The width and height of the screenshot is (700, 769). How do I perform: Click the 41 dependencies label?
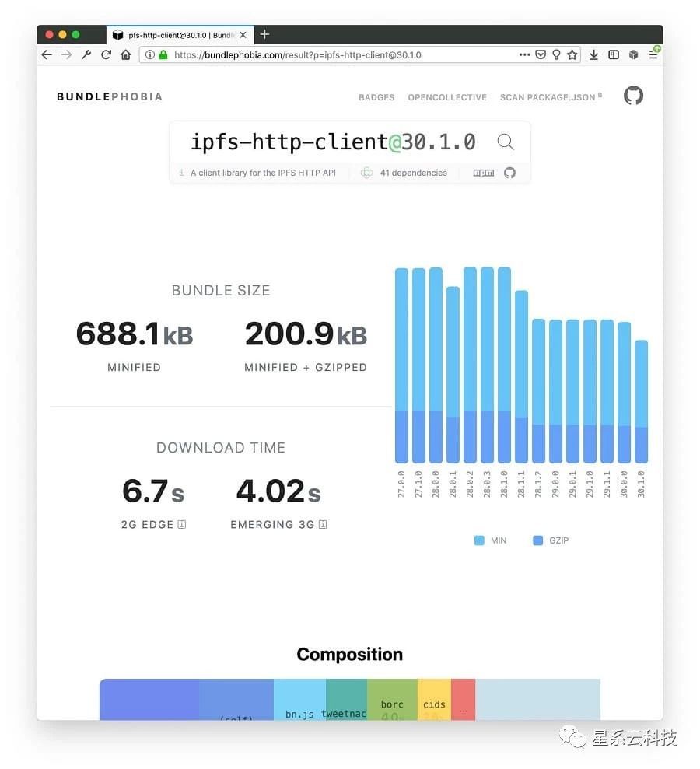pos(413,173)
